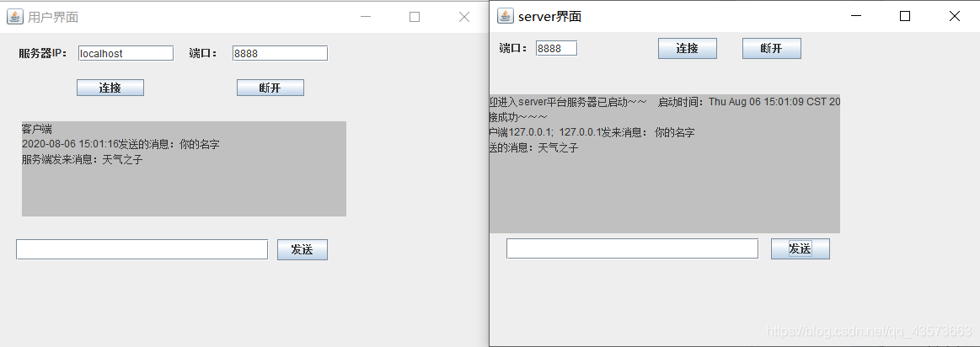Viewport: 980px width, 347px height.
Task: Maximize the 用户界面 window
Action: click(x=415, y=17)
